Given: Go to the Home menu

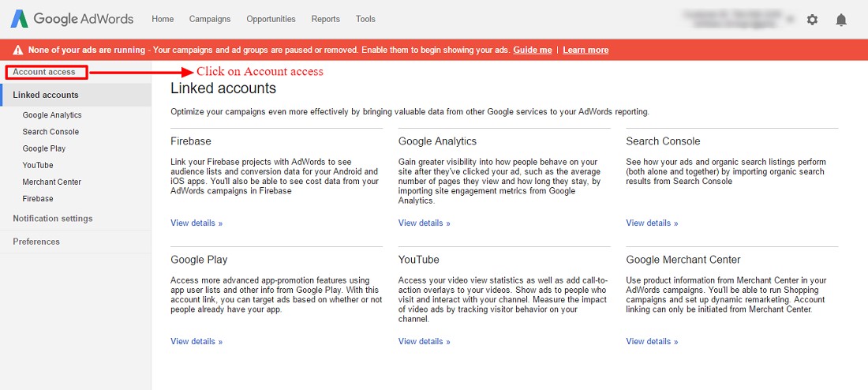Looking at the screenshot, I should click(x=163, y=19).
